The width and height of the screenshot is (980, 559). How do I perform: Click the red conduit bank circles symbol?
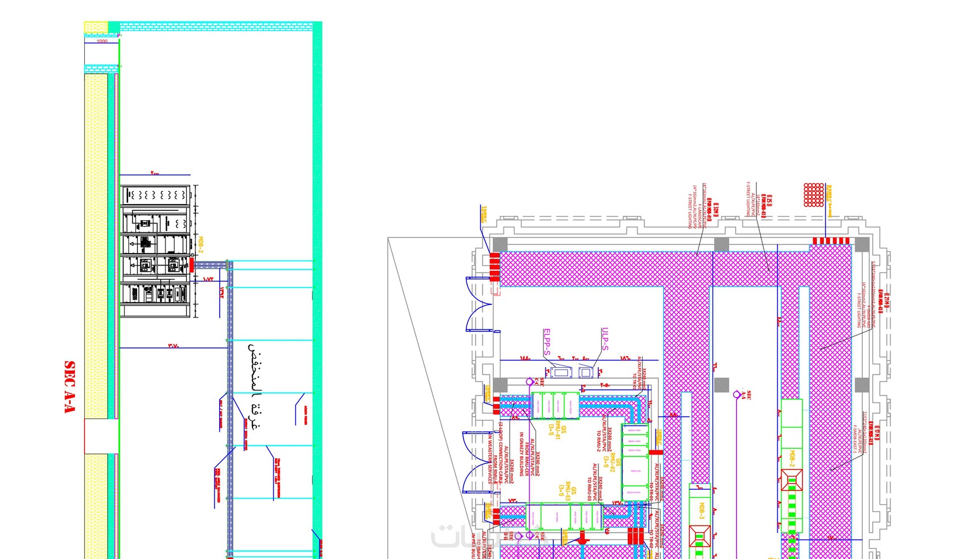coord(813,195)
